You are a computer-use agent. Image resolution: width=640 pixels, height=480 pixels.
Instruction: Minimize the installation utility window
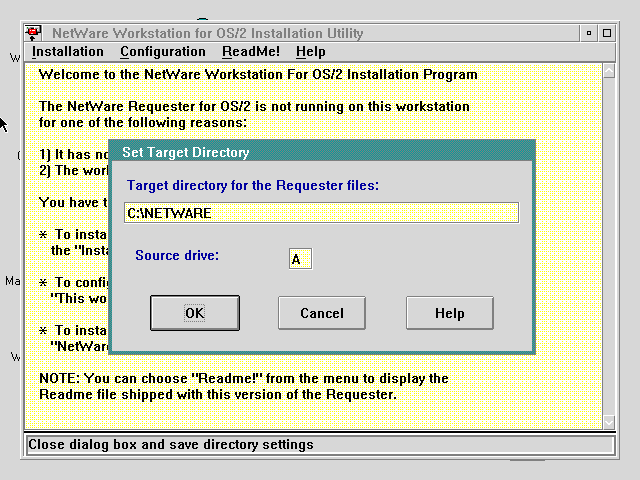[589, 33]
